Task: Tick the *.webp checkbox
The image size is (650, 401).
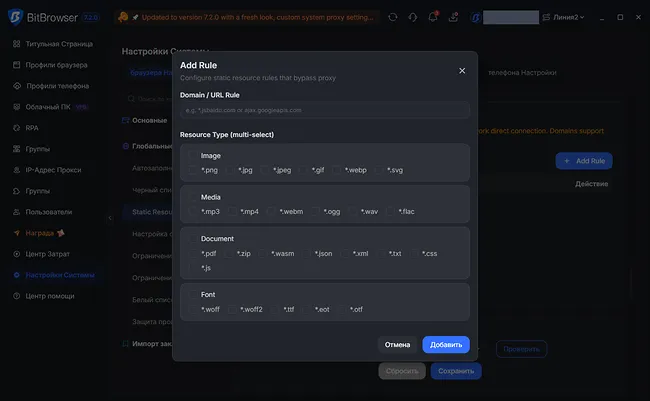Action: (337, 170)
